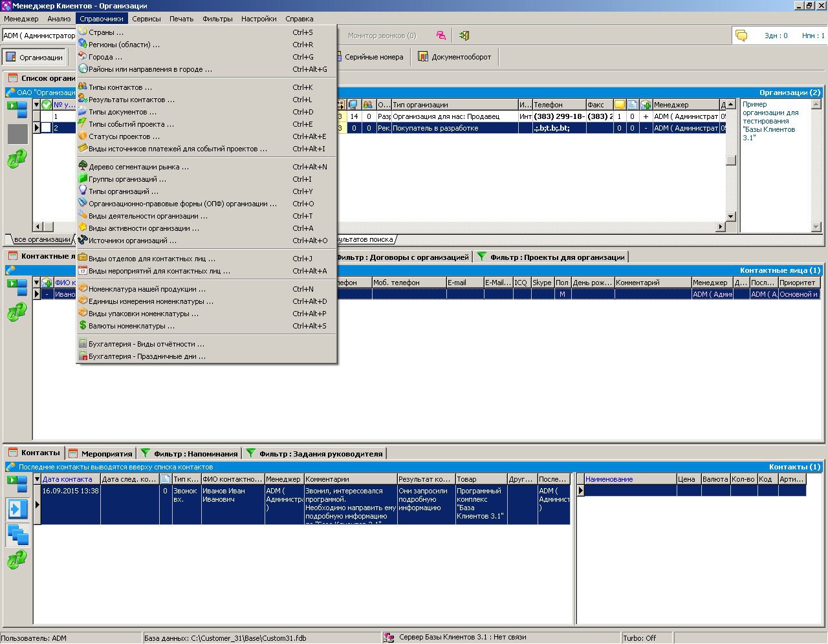Tick the checkbox in organization row 2
This screenshot has width=828, height=644.
(x=47, y=128)
